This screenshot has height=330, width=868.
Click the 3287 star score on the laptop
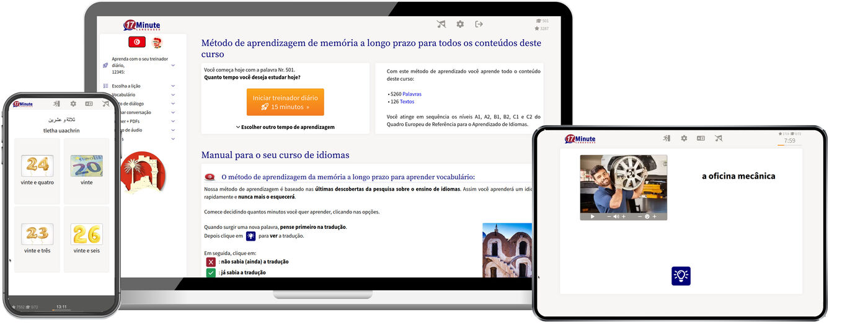pyautogui.click(x=542, y=29)
